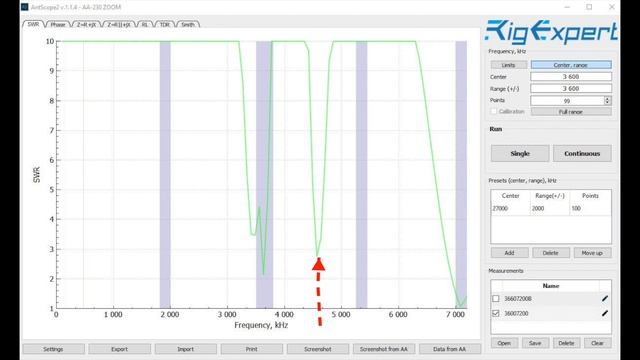Save the current measurement
The width and height of the screenshot is (640, 360).
[535, 343]
